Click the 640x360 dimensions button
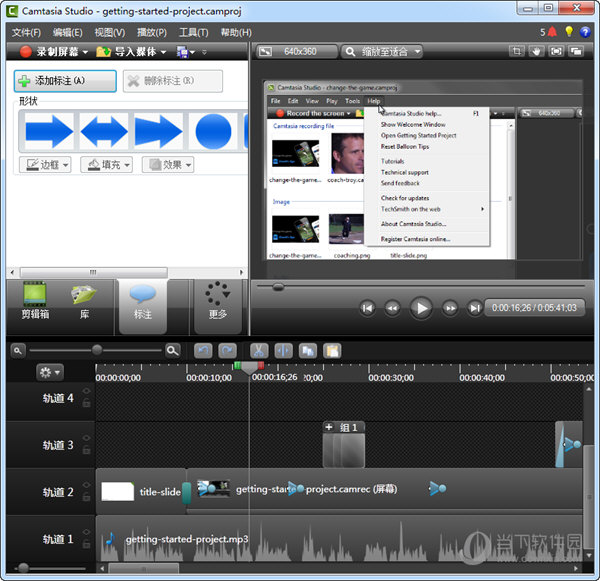 click(297, 51)
